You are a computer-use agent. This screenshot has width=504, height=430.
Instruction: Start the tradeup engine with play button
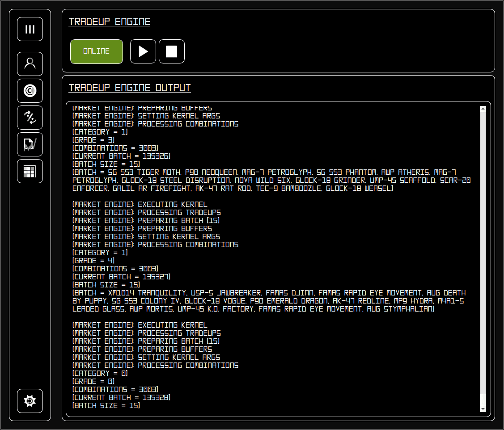click(x=143, y=51)
